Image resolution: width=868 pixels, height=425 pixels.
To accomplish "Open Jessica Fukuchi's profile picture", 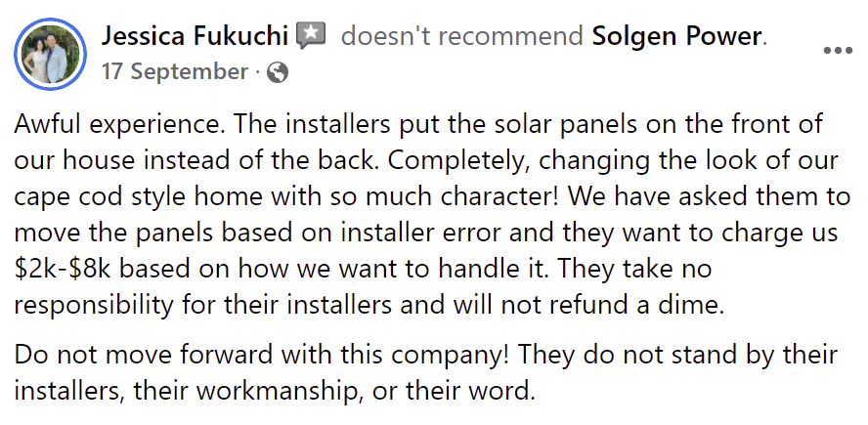I will [x=51, y=55].
